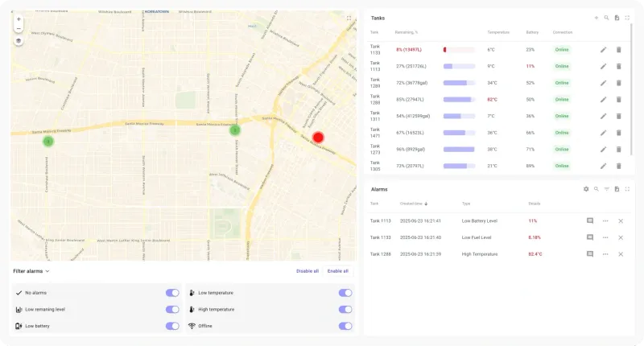Export the Tanks table data
Image resolution: width=644 pixels, height=346 pixels.
[617, 18]
